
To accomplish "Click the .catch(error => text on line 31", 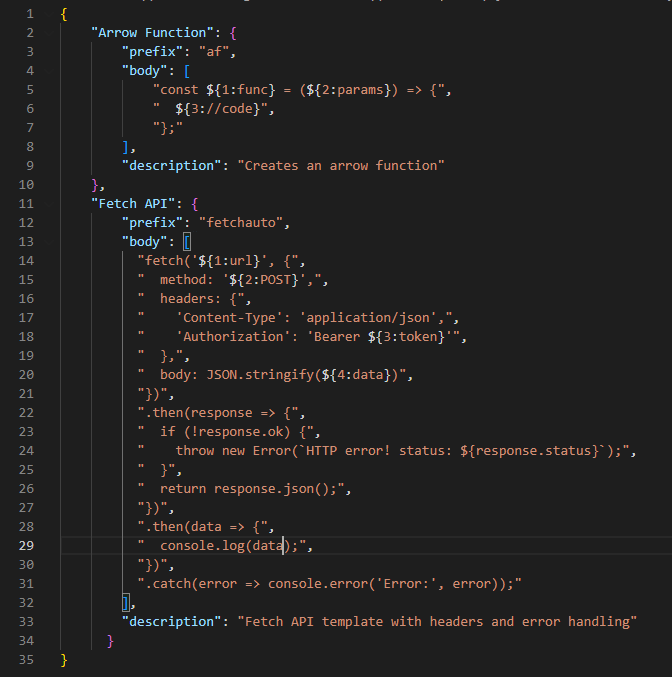I will (202, 584).
